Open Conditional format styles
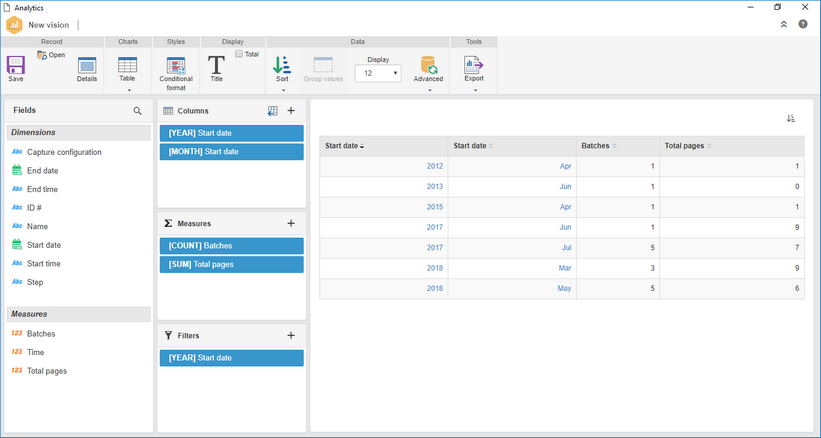Image resolution: width=821 pixels, height=438 pixels. tap(176, 65)
